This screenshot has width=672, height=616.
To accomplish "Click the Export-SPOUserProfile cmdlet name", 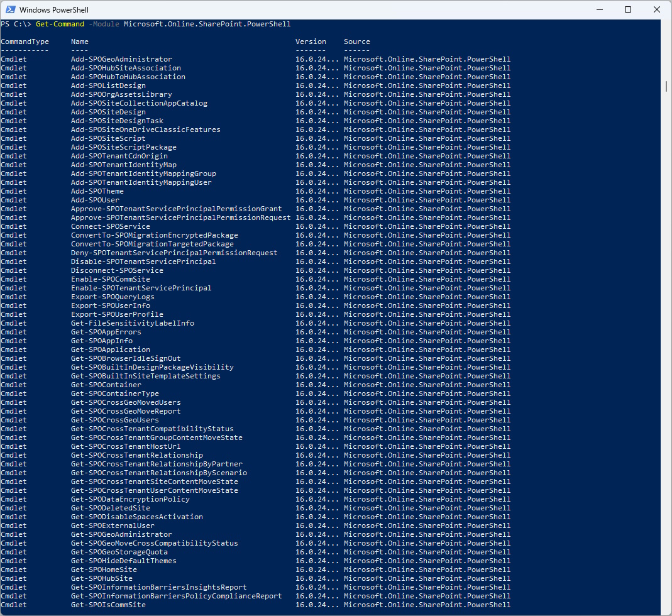I will point(117,314).
